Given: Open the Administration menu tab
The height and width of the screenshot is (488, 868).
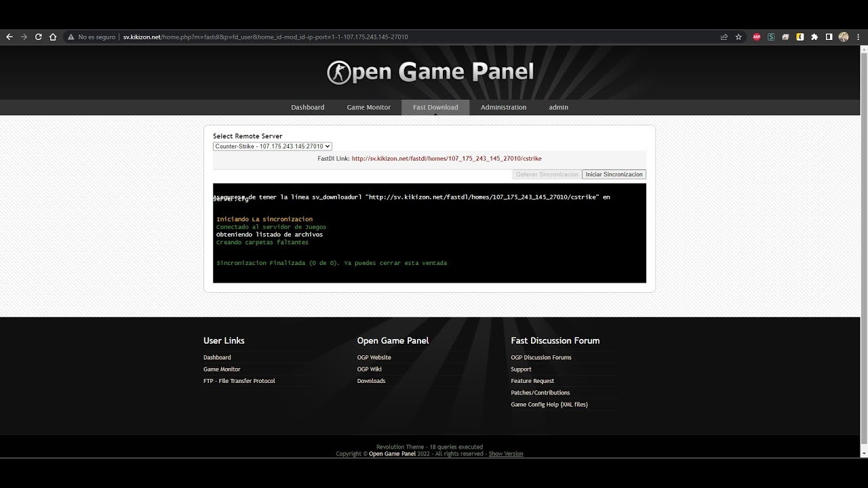Looking at the screenshot, I should [x=503, y=107].
